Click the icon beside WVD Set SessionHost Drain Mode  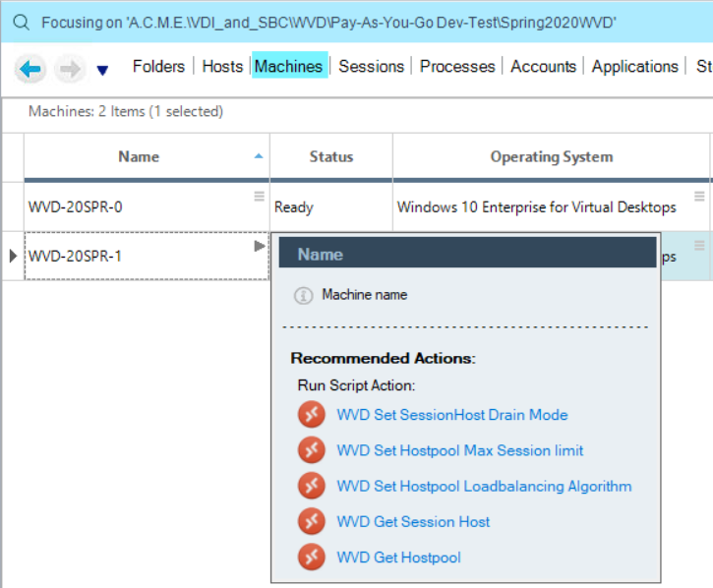(312, 414)
